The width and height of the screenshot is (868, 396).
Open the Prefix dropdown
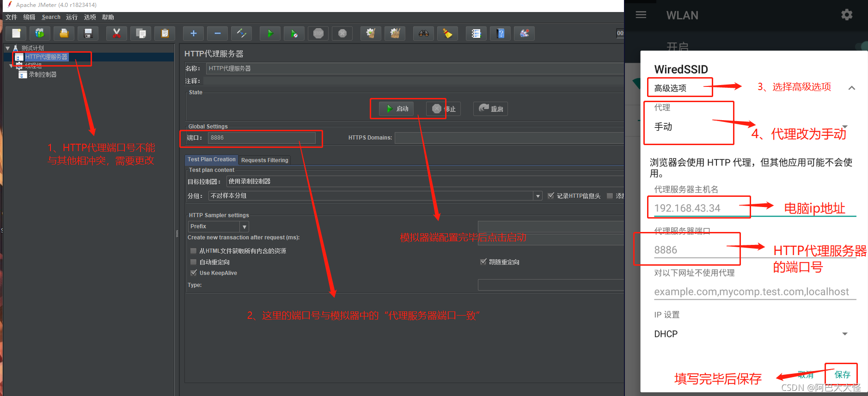pos(219,226)
